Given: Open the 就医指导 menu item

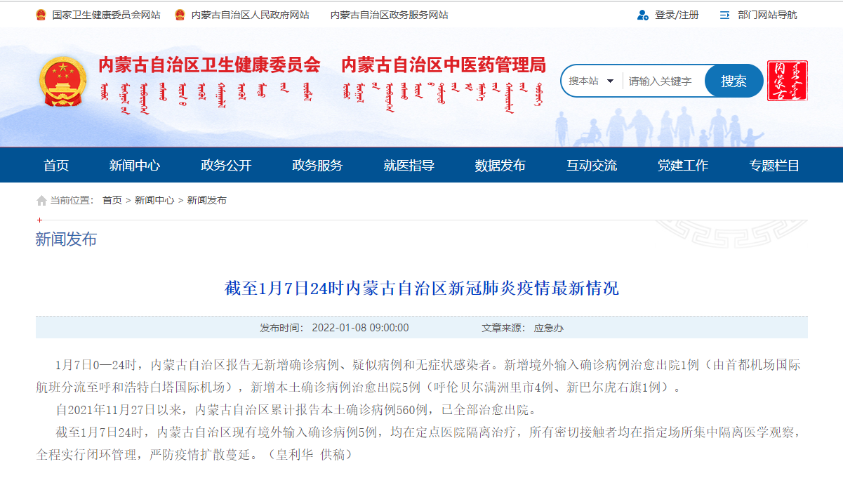Looking at the screenshot, I should coord(409,166).
